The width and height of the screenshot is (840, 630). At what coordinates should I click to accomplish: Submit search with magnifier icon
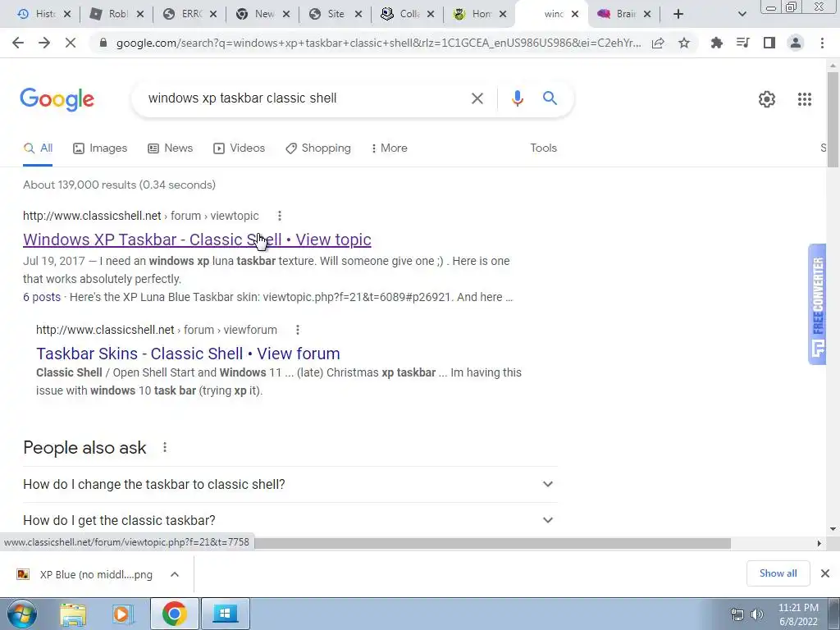coord(550,98)
